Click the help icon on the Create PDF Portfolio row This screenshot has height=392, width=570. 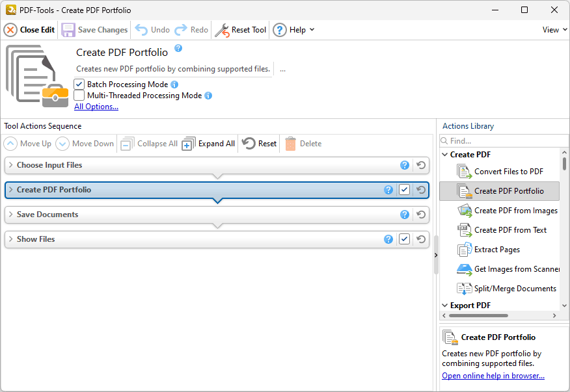(388, 190)
